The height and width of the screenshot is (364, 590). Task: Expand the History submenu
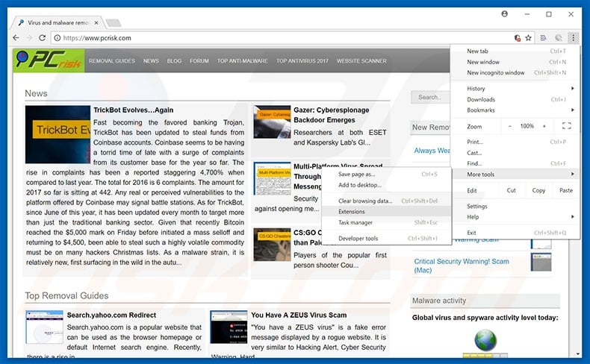pyautogui.click(x=515, y=89)
